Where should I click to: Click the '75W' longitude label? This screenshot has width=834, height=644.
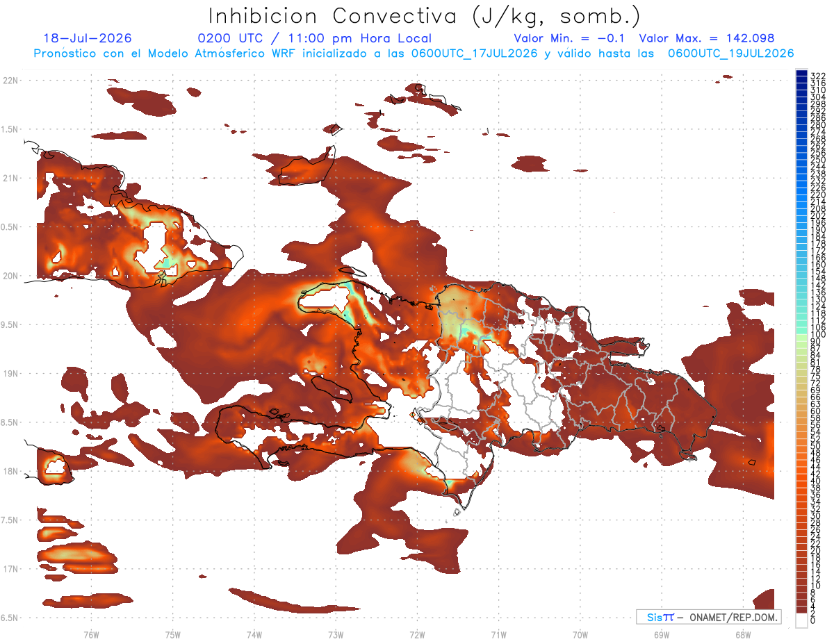click(x=173, y=634)
